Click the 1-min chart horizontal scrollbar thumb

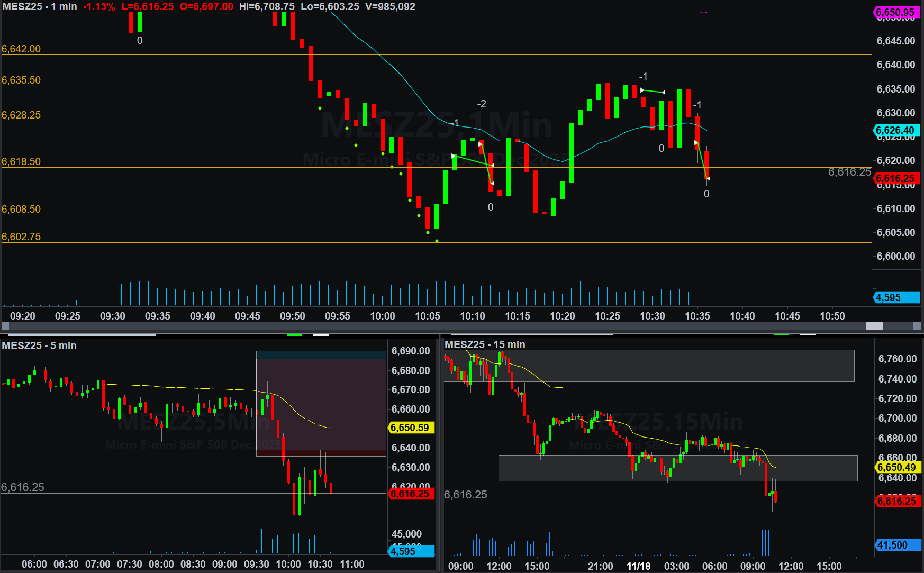874,326
